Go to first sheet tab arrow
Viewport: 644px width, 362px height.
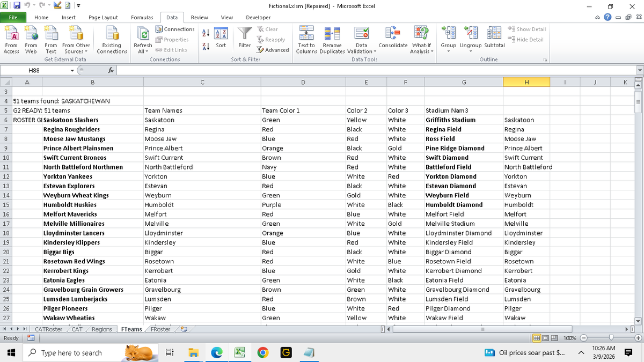pos(5,329)
